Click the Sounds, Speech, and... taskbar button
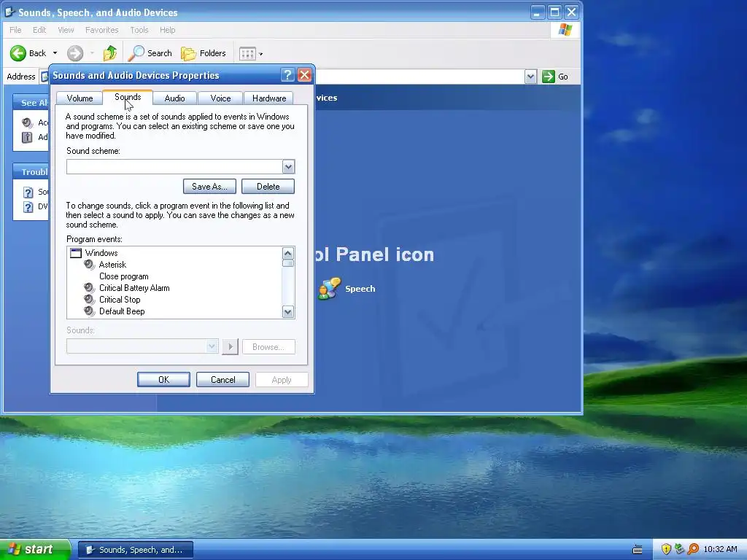This screenshot has height=560, width=747. [x=136, y=550]
